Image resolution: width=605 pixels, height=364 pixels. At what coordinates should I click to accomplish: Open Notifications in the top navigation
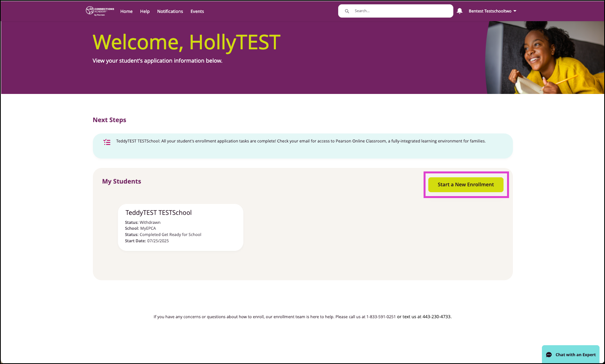(170, 11)
